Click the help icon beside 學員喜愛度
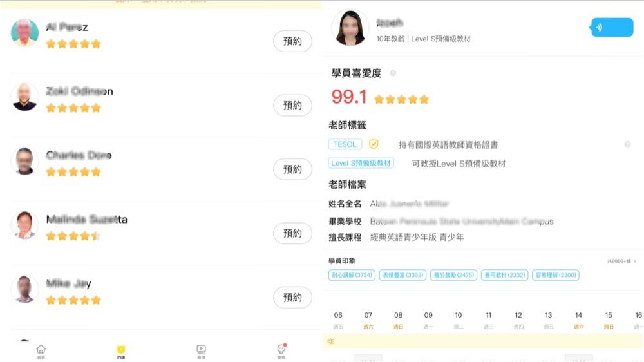This screenshot has height=362, width=644. [x=393, y=73]
